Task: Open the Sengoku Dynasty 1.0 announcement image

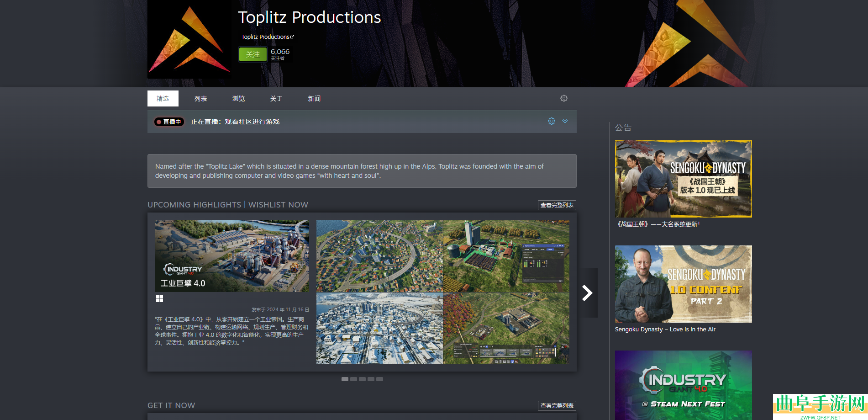Action: tap(683, 179)
